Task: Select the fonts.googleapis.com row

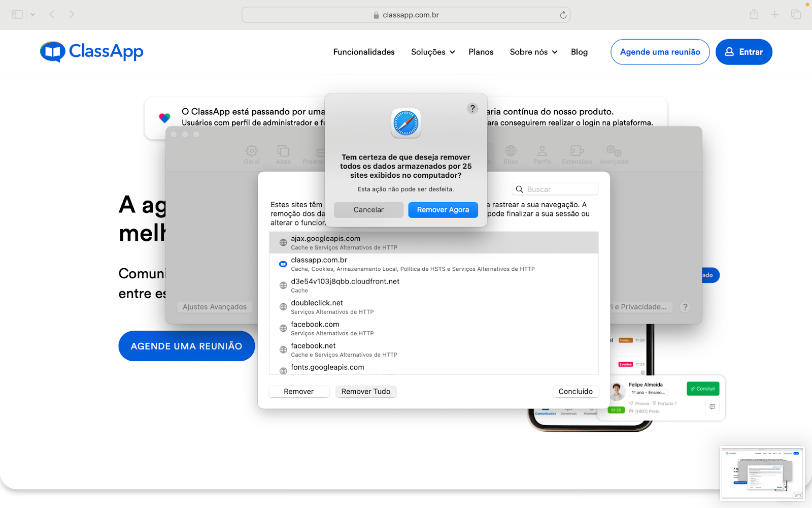Action: pos(434,369)
